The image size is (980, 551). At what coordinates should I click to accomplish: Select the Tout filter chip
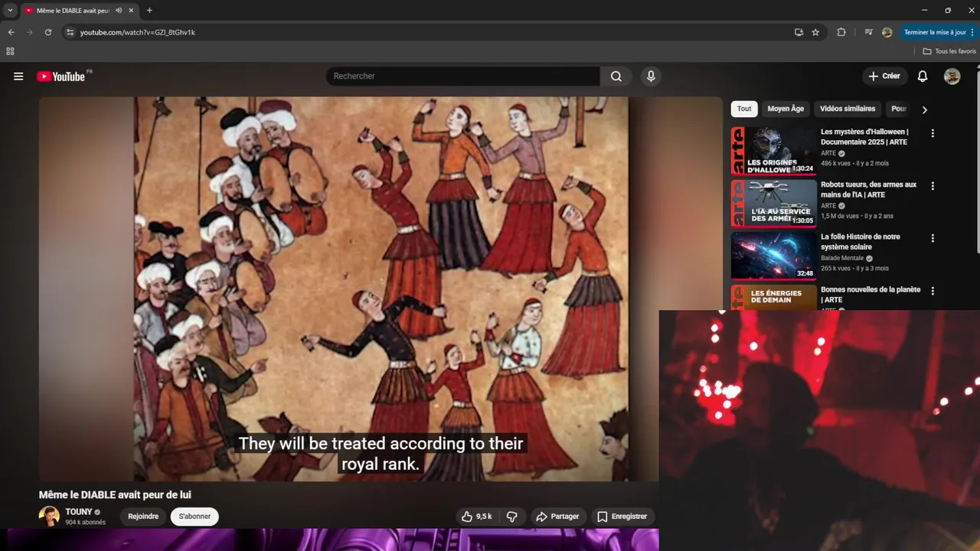744,109
